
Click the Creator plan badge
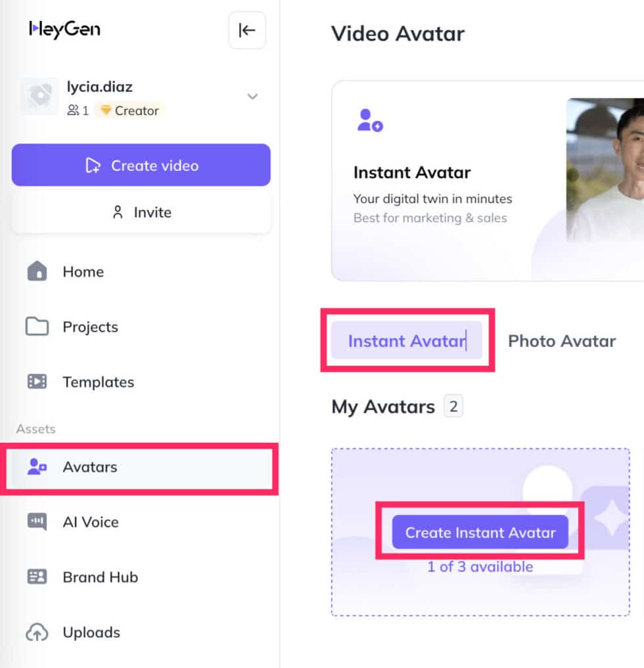(129, 110)
